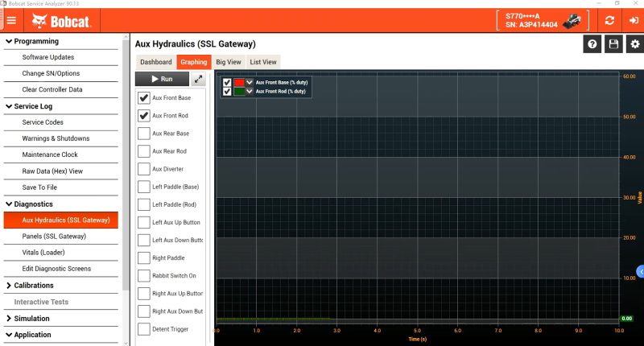Click the refresh connection icon
This screenshot has height=346, width=644.
point(609,21)
